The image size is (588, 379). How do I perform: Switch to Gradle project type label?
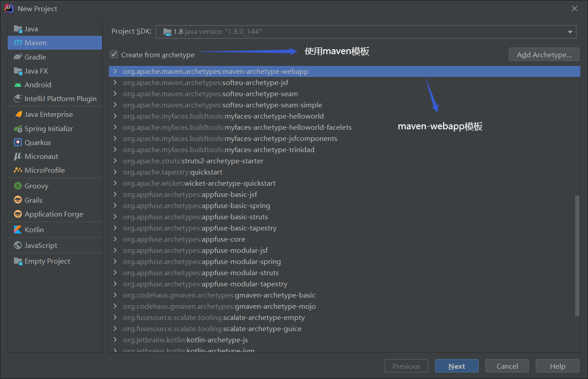tap(35, 57)
